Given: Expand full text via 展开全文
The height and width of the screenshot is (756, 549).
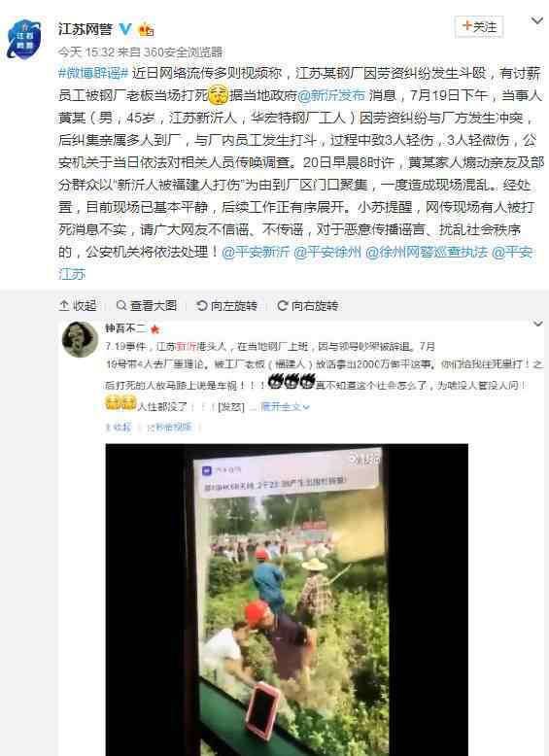Looking at the screenshot, I should [x=285, y=406].
